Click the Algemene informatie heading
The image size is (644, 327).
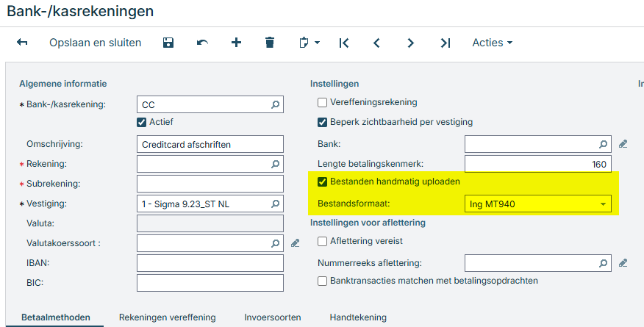(62, 84)
